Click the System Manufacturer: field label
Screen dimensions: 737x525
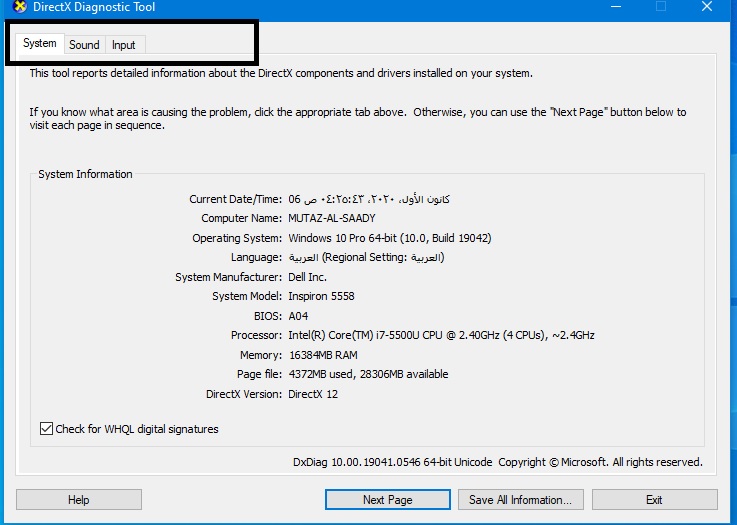click(x=228, y=277)
